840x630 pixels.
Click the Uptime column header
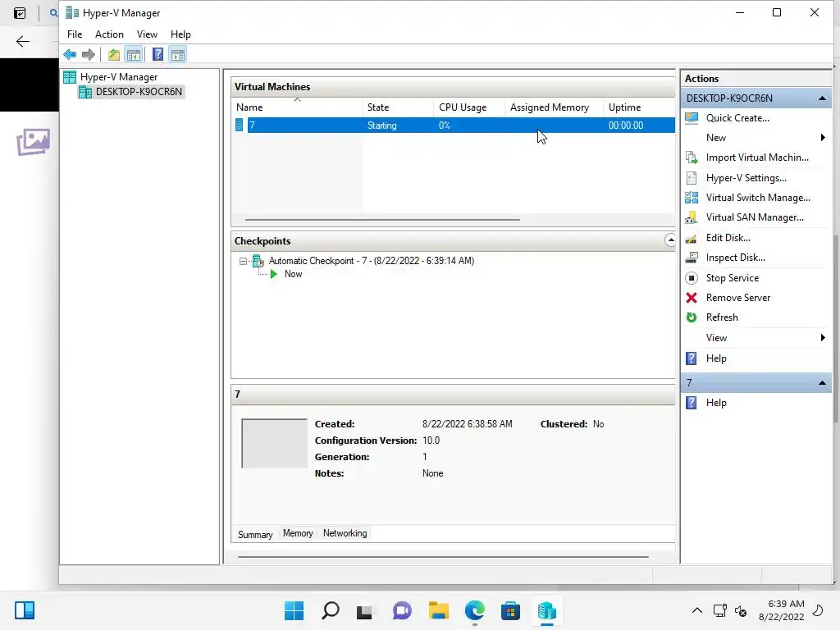pyautogui.click(x=639, y=107)
